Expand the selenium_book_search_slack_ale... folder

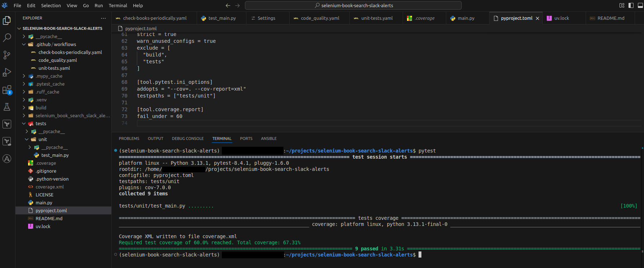(x=72, y=116)
